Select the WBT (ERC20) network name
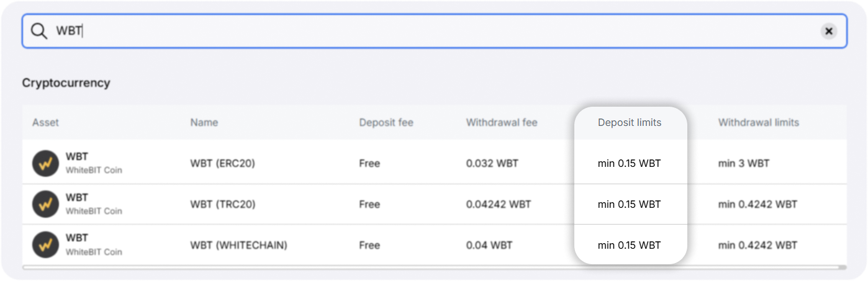Screen dimensions: 868x281 pyautogui.click(x=222, y=164)
